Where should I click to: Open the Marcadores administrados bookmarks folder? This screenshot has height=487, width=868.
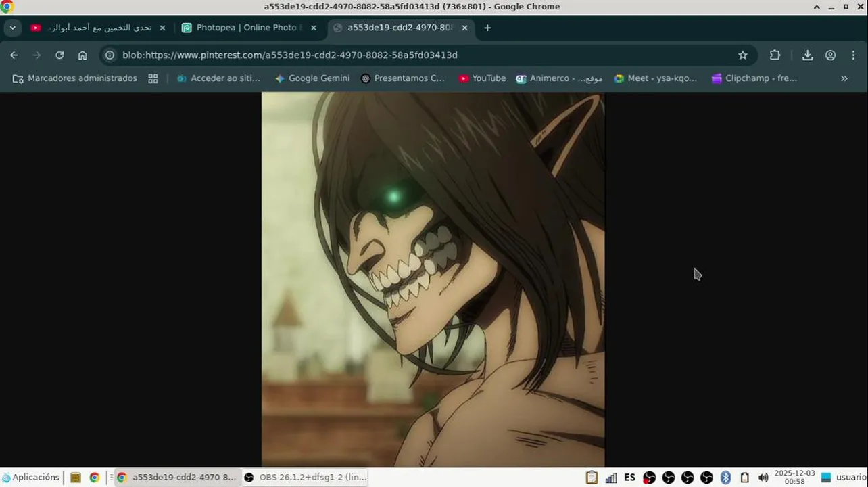pos(74,78)
